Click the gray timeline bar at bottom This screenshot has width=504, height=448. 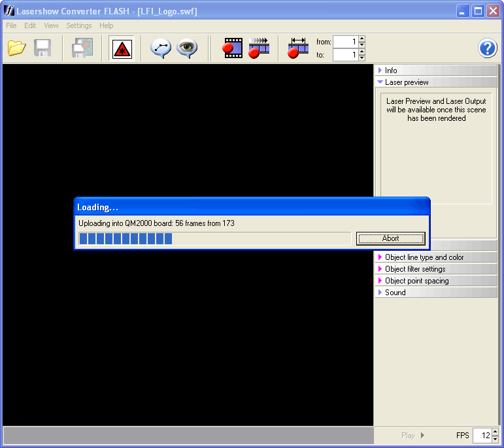[x=188, y=436]
